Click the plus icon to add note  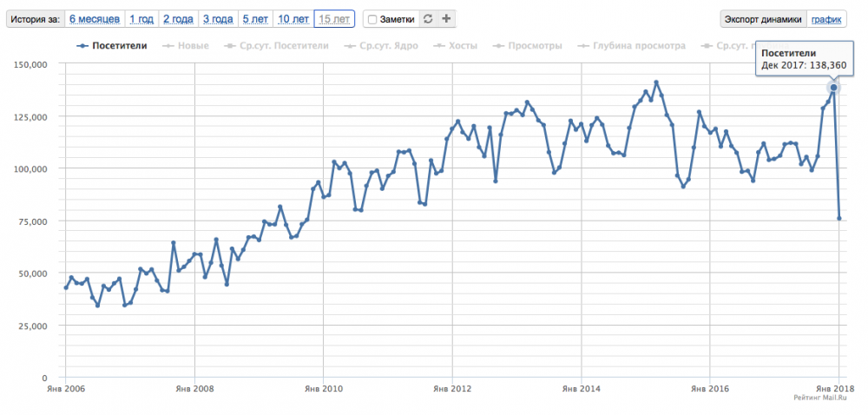446,19
